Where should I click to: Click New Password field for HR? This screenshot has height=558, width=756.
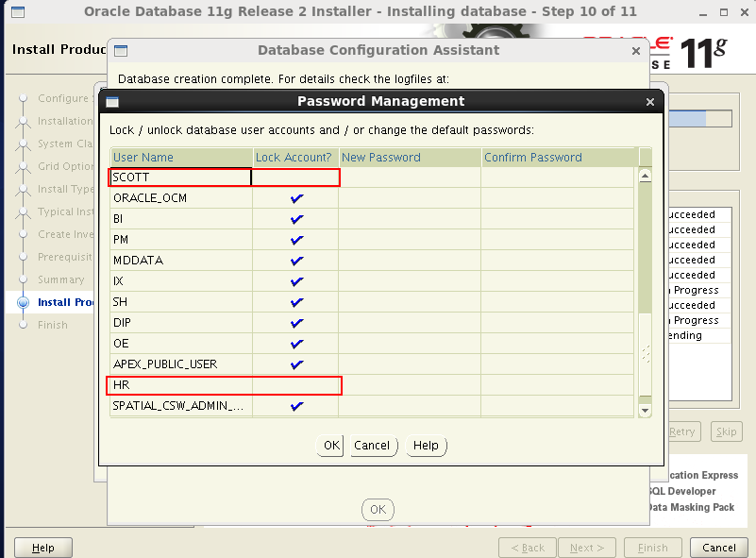click(x=410, y=385)
